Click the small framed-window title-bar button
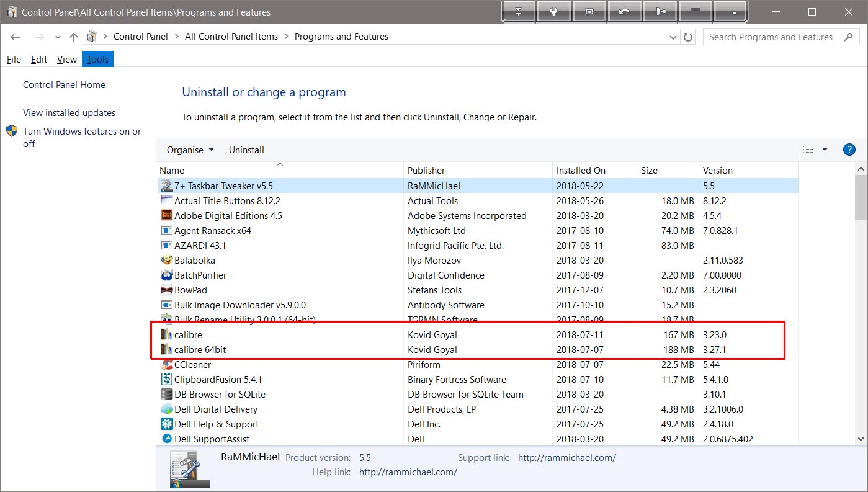 tap(590, 11)
